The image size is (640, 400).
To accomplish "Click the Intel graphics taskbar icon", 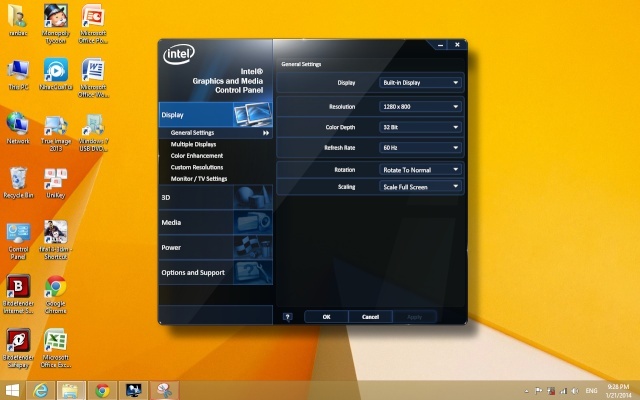I will [x=133, y=391].
